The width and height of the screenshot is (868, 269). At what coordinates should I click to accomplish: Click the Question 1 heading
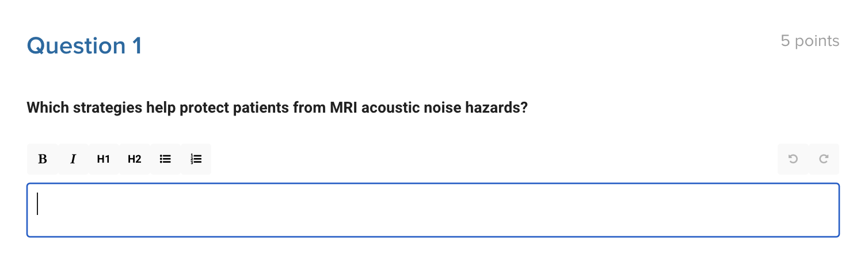pyautogui.click(x=84, y=45)
